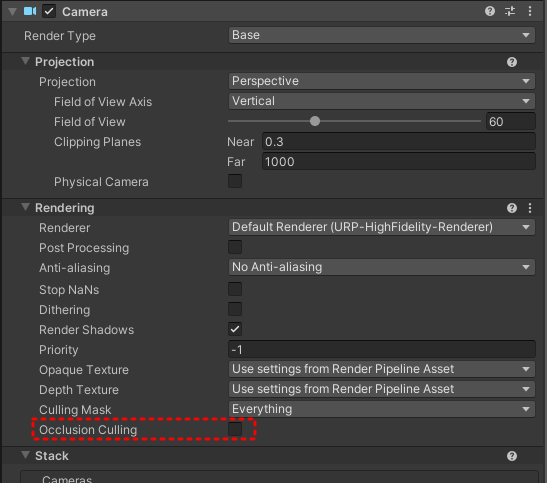Click the Cameras list header

(67, 479)
